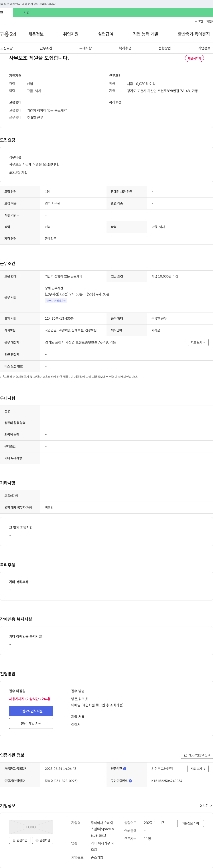Click help icon next to 구인인증번호
The width and height of the screenshot is (213, 868).
click(x=130, y=781)
